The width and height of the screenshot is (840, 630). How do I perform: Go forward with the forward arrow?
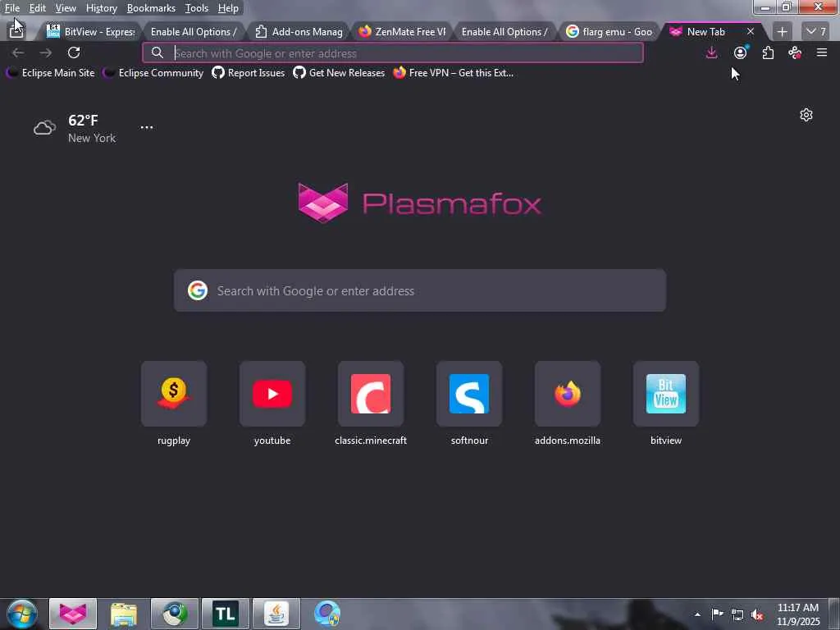pyautogui.click(x=46, y=52)
